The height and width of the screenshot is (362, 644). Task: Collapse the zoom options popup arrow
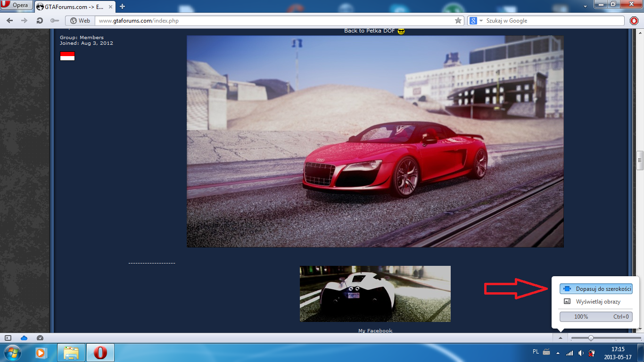(x=560, y=338)
